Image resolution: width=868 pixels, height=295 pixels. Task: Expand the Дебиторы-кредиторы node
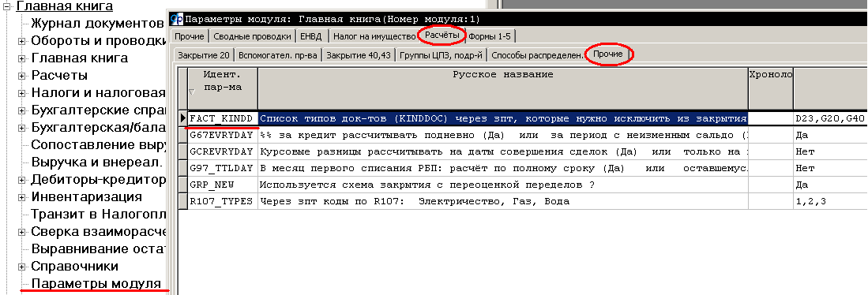tap(22, 180)
